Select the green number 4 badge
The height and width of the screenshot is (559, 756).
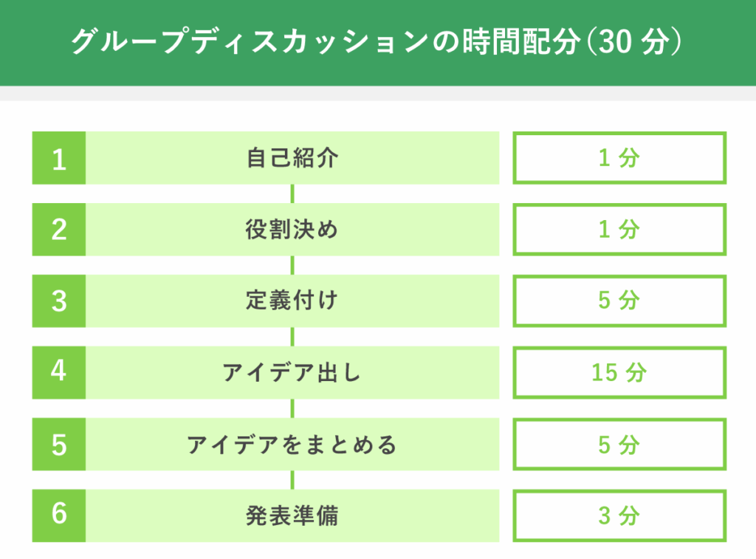coord(58,372)
